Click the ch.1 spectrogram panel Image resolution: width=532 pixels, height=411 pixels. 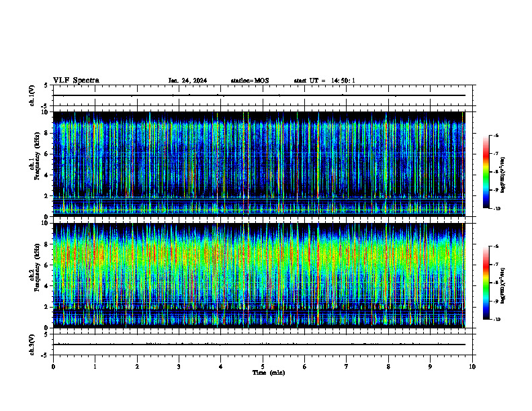tap(259, 164)
